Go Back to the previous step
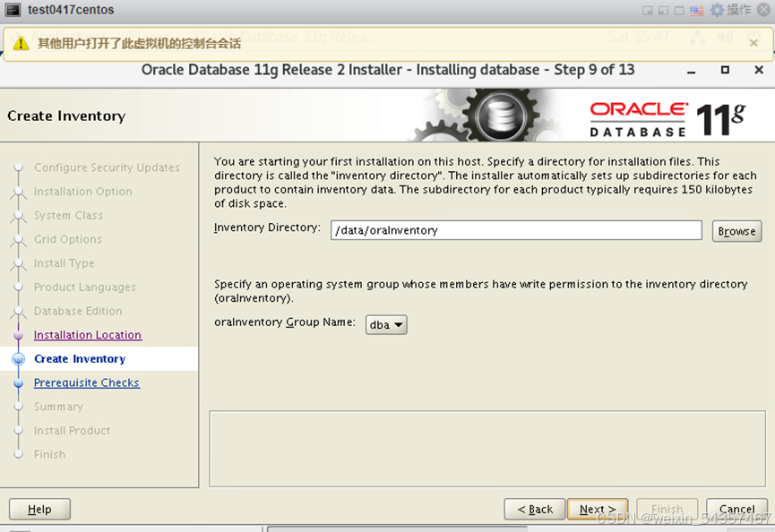Image resolution: width=775 pixels, height=532 pixels. coord(534,509)
